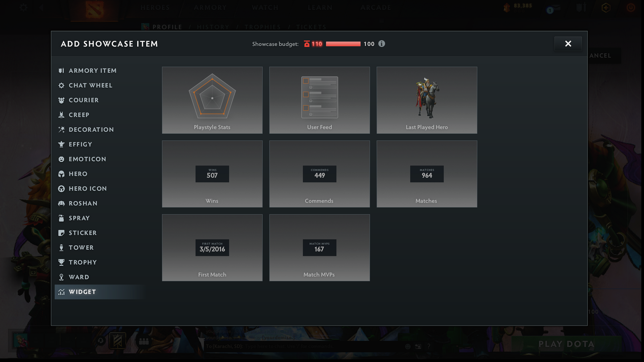
Task: Click the budget value 110
Action: click(x=317, y=44)
